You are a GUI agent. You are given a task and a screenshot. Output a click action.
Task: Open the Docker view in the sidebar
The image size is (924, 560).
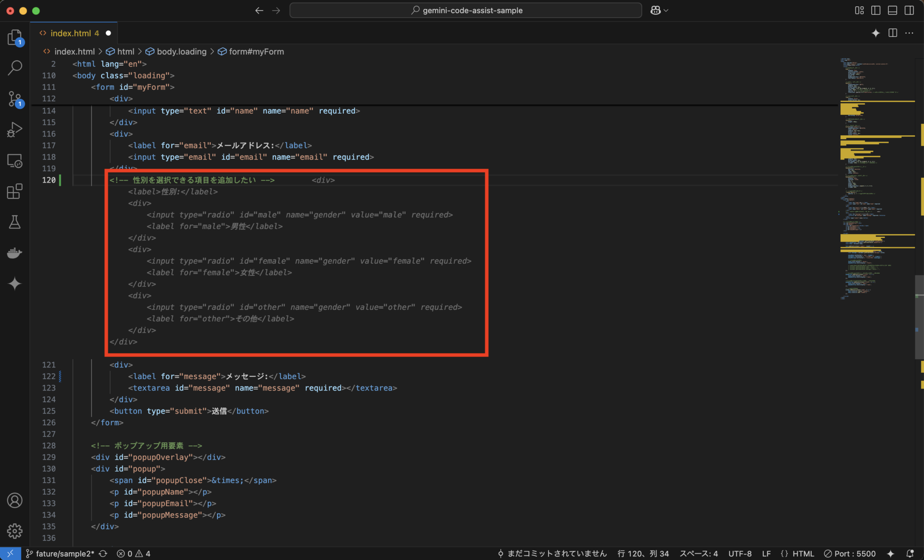click(15, 252)
